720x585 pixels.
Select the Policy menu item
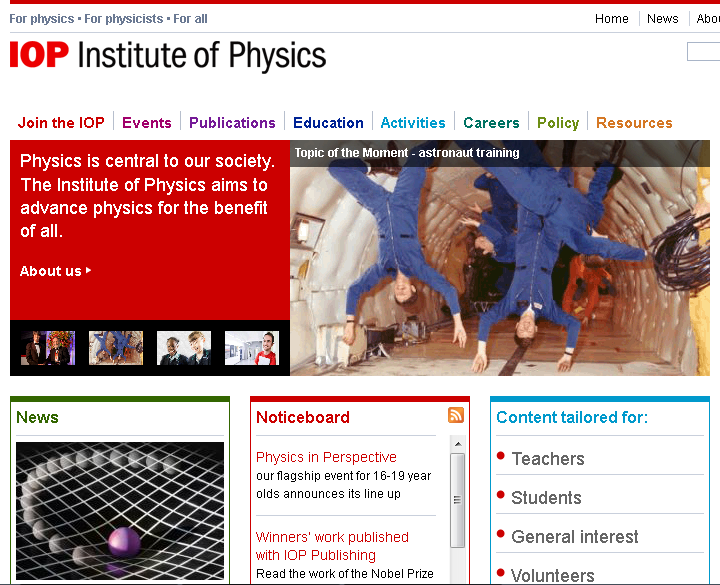pyautogui.click(x=558, y=123)
